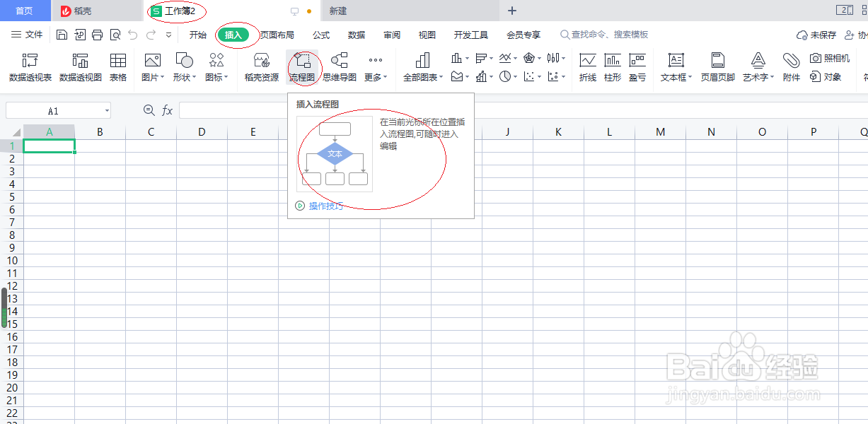This screenshot has width=868, height=424.
Task: Click the camera (照相机) tool
Action: click(x=830, y=58)
